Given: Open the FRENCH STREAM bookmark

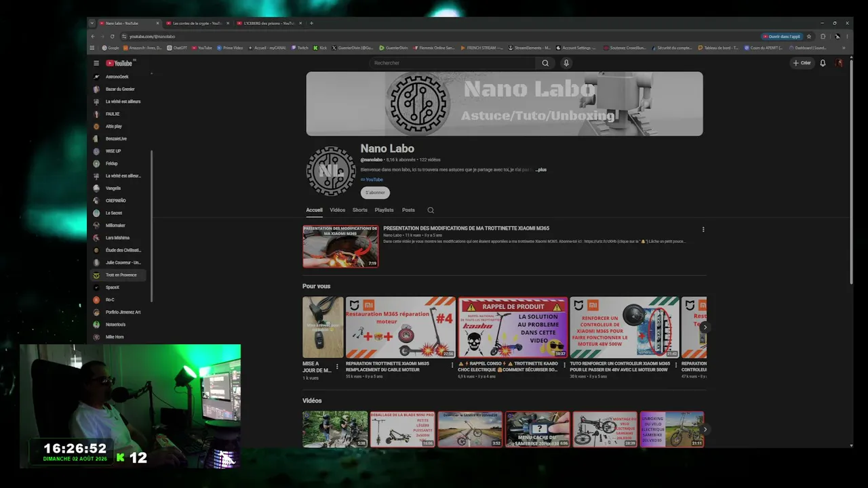Looking at the screenshot, I should (481, 48).
